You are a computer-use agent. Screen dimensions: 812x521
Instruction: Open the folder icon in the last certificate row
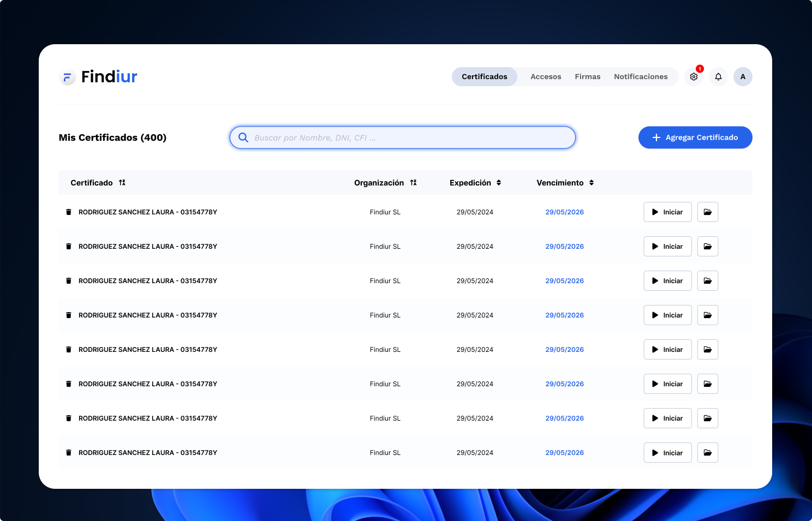click(708, 453)
